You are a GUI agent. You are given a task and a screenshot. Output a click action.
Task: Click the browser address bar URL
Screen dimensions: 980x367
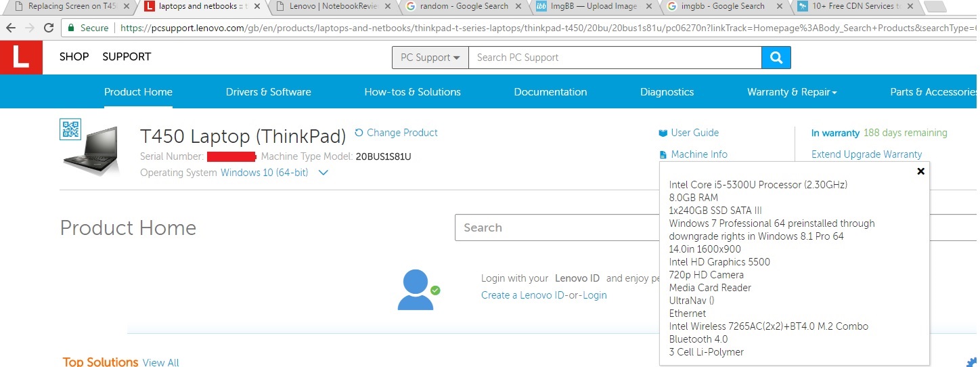548,28
